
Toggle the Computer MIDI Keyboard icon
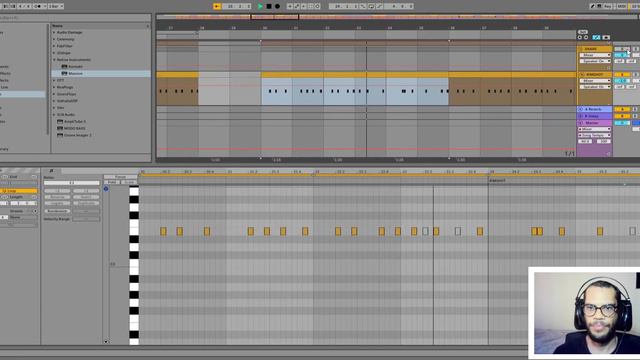(599, 6)
